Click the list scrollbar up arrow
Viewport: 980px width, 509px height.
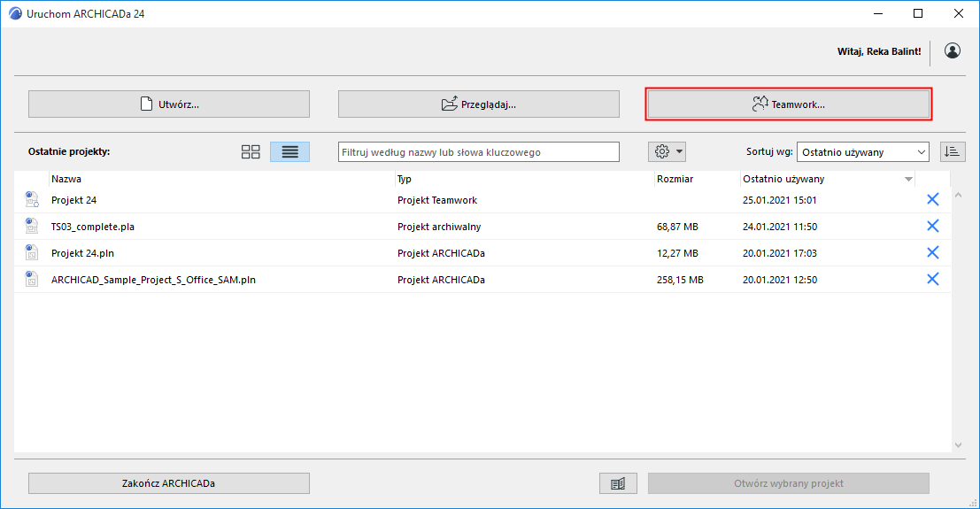[958, 195]
